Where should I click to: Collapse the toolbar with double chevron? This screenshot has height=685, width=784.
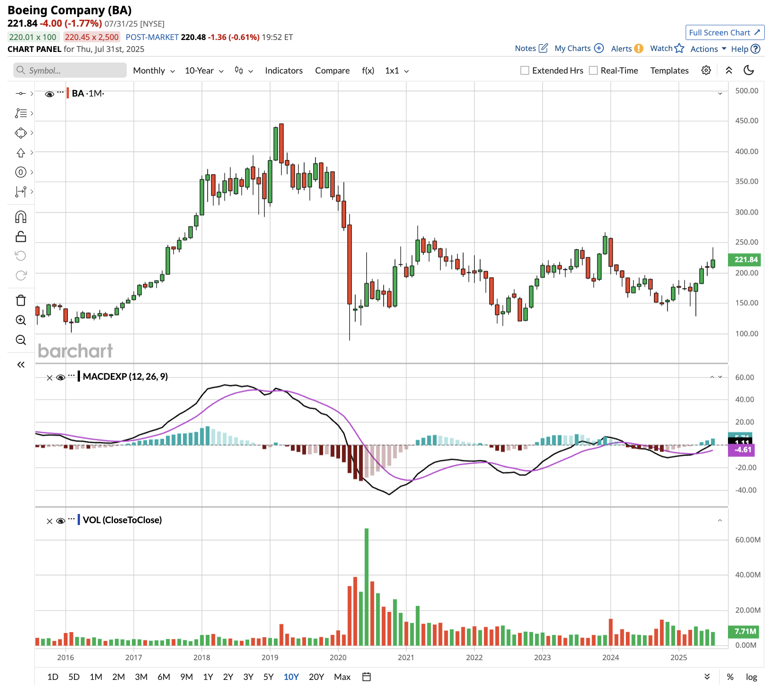point(729,70)
